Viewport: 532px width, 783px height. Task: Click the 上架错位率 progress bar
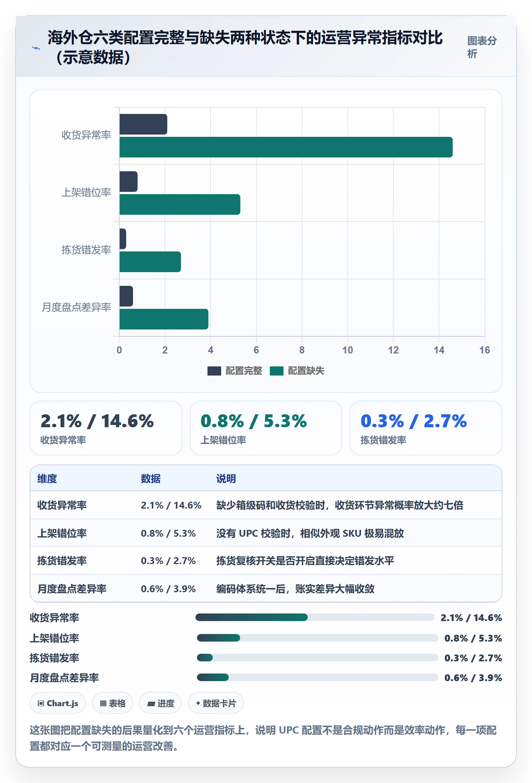pyautogui.click(x=318, y=638)
